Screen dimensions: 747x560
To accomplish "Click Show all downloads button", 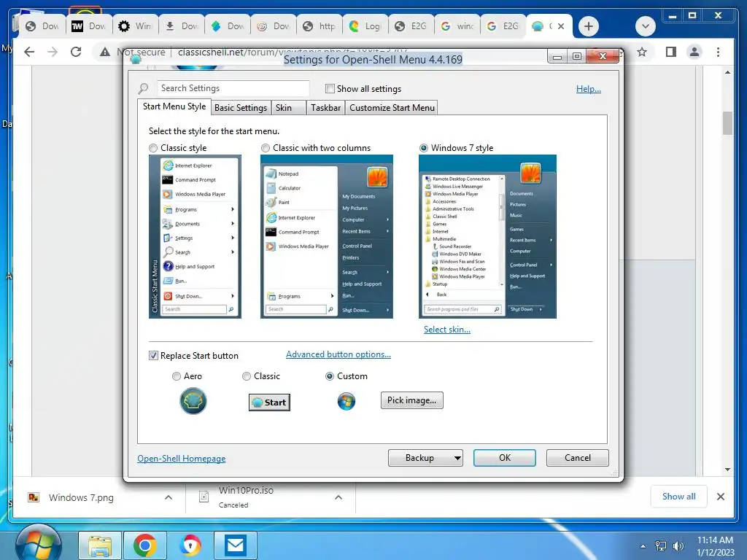I will tap(679, 497).
